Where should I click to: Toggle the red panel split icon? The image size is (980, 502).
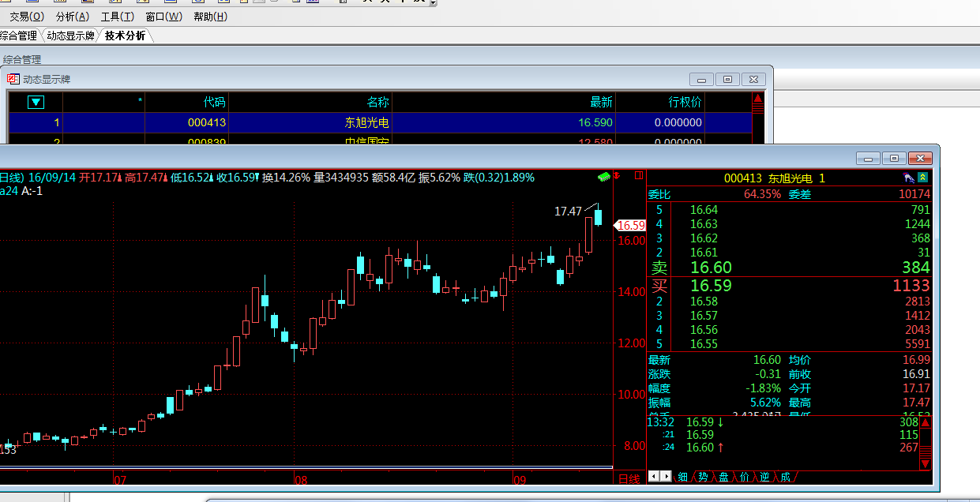tap(638, 176)
